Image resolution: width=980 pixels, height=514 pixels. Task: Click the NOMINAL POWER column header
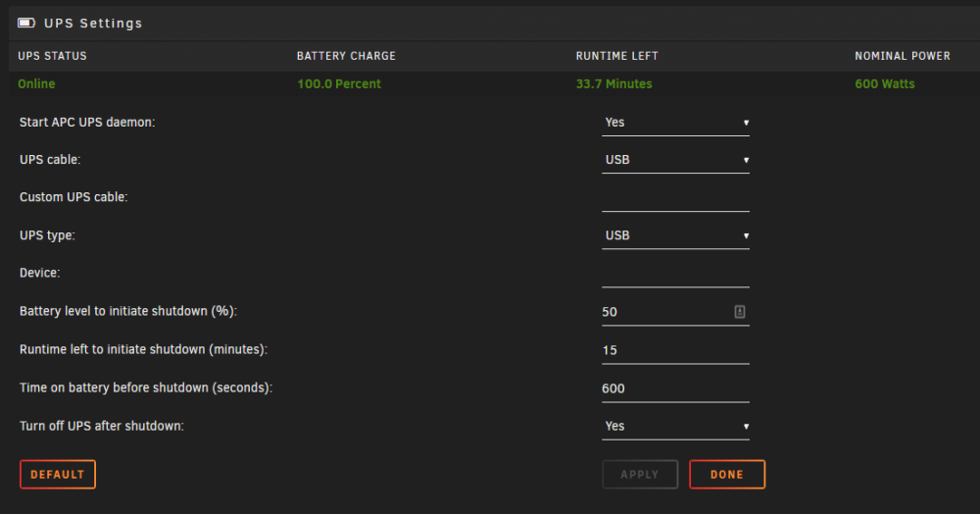(903, 56)
